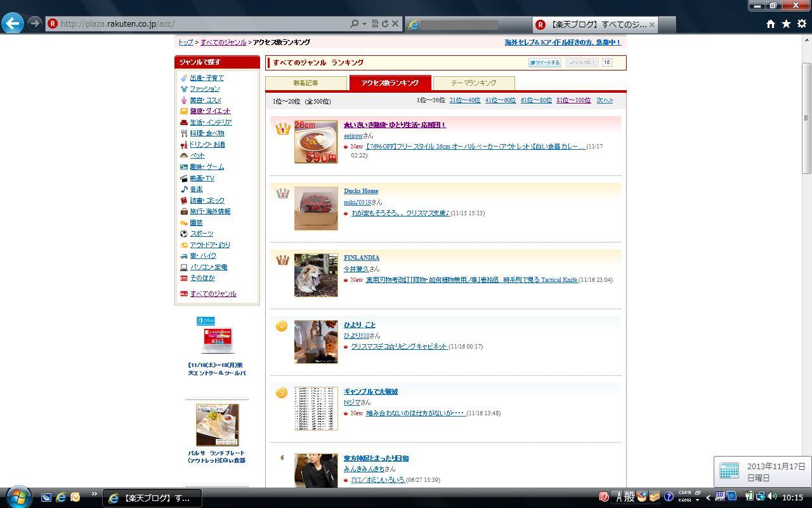Switch to the テーマランキング tab
The height and width of the screenshot is (508, 812).
click(473, 83)
